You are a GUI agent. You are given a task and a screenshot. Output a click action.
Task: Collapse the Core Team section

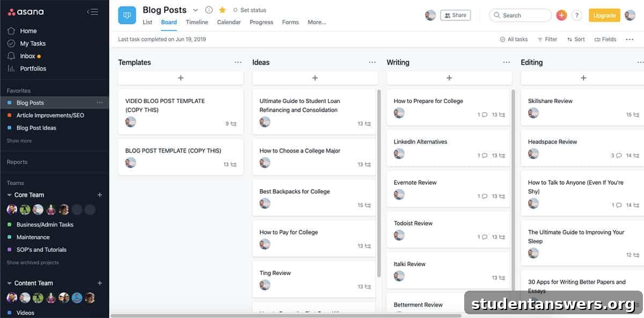[x=9, y=195]
